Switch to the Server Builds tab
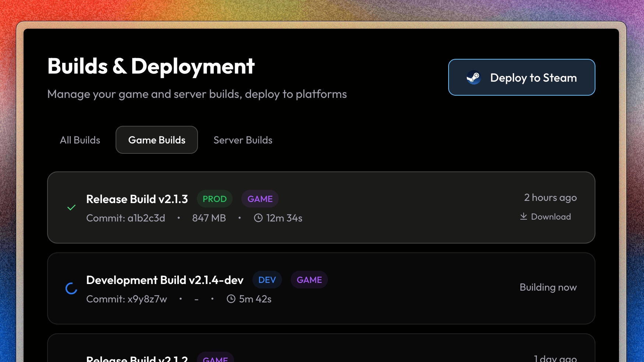Image resolution: width=644 pixels, height=362 pixels. pos(243,140)
